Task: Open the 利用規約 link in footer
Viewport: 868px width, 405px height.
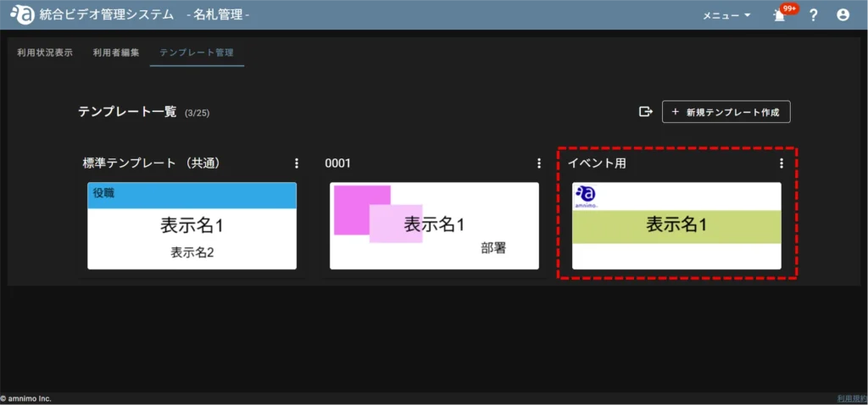Action: pos(850,398)
